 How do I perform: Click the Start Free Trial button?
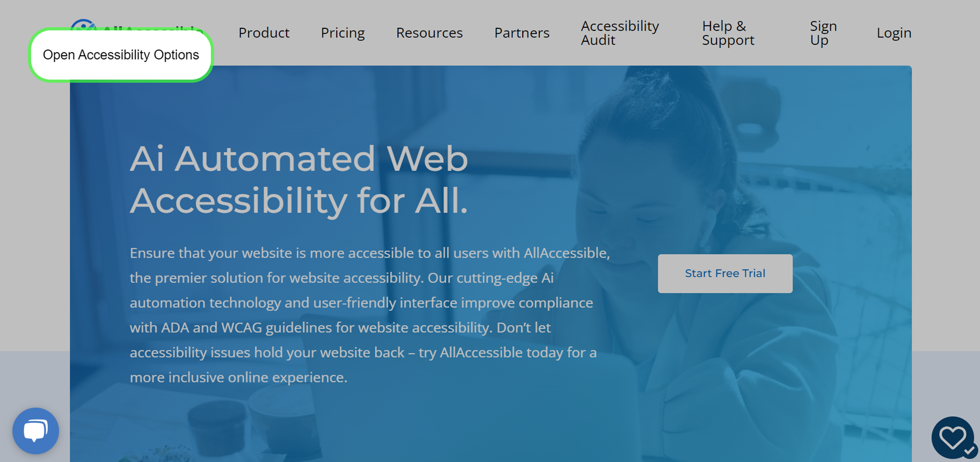pyautogui.click(x=725, y=274)
